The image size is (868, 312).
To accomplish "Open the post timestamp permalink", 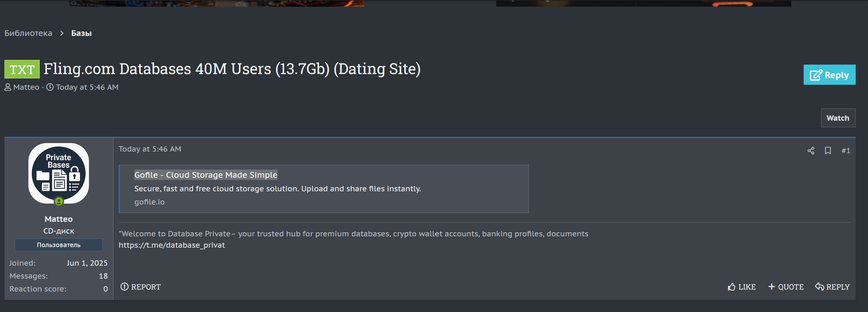I will [150, 149].
